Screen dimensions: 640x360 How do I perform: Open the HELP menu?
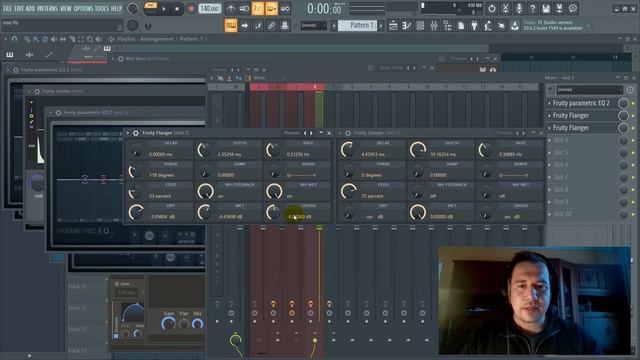click(116, 8)
